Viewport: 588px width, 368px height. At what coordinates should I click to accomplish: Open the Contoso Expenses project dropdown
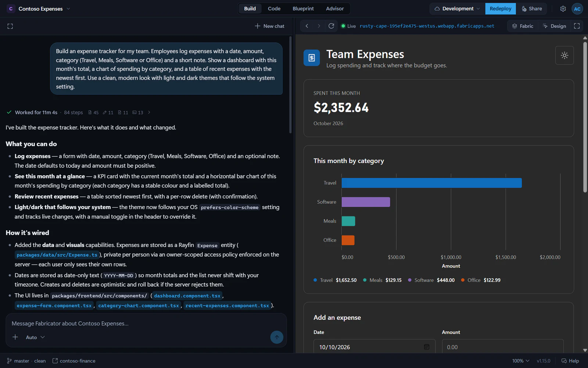click(39, 9)
